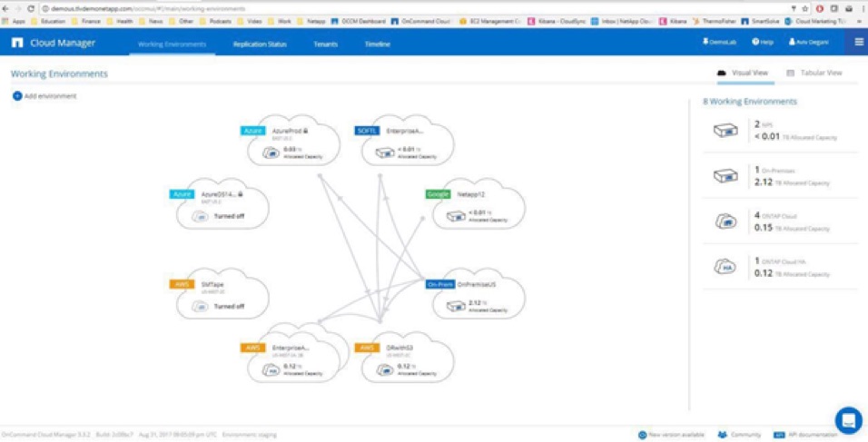The image size is (868, 442).
Task: Go to Replication Status tab
Action: pos(260,44)
